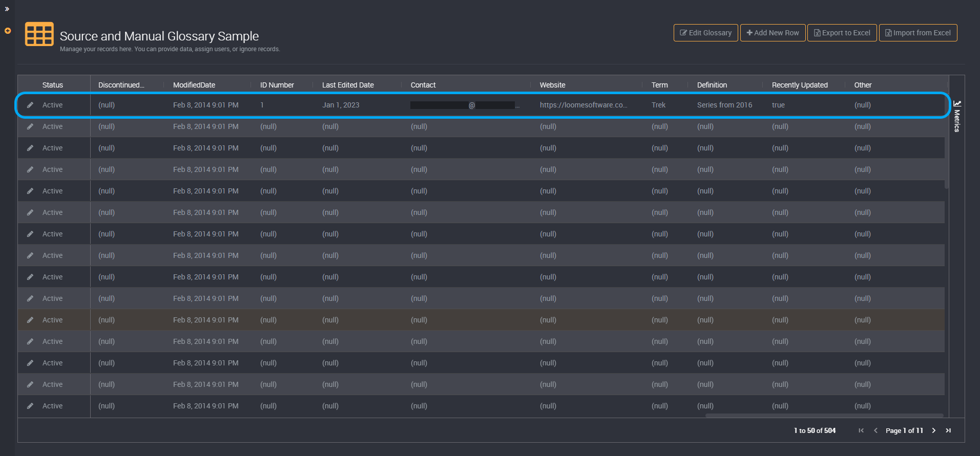Expand the collapsed sidebar with double chevron
Screen dimensions: 980x456
(7, 9)
